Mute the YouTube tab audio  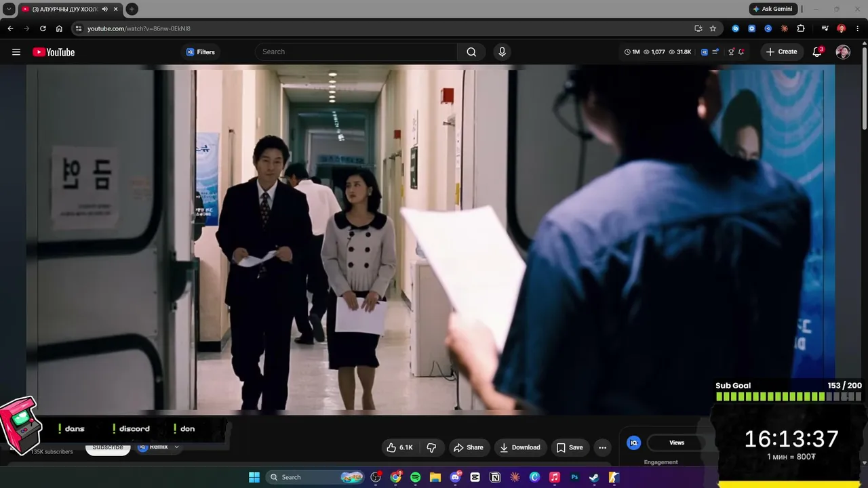point(104,9)
